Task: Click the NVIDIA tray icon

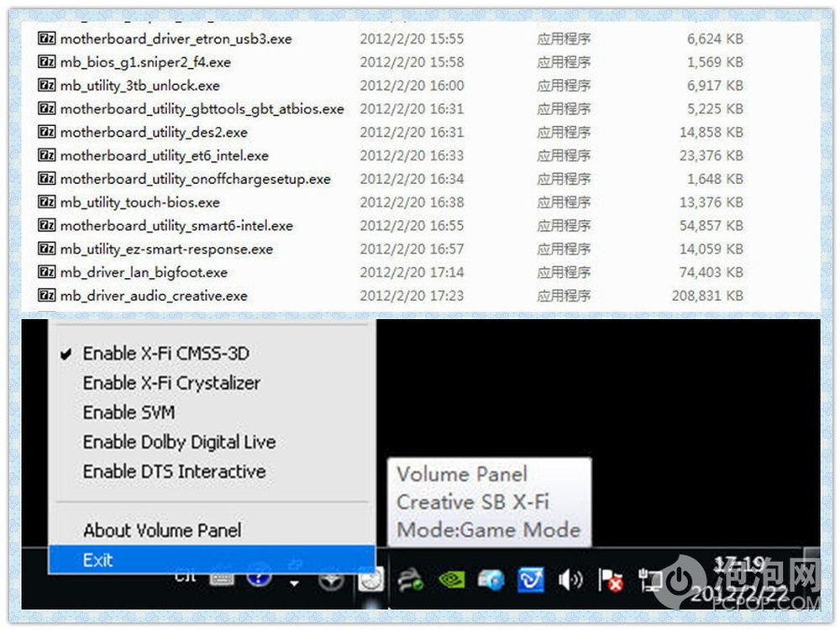Action: 452,579
